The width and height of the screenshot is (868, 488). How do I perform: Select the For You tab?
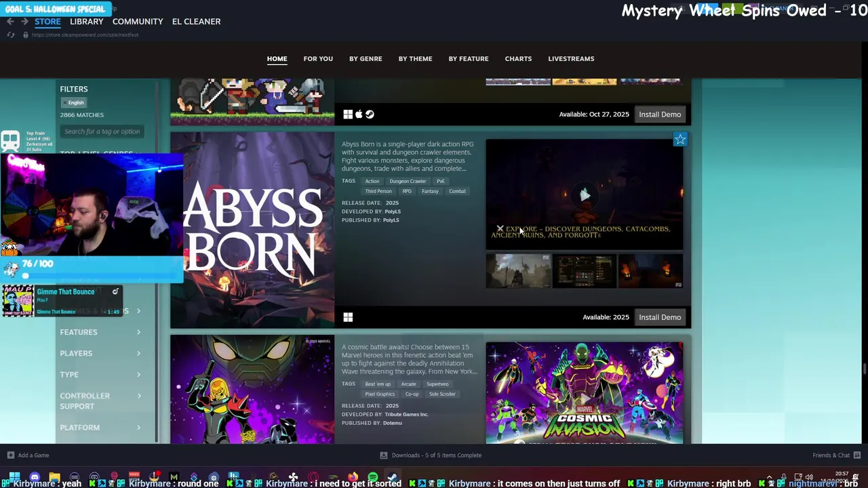click(318, 59)
